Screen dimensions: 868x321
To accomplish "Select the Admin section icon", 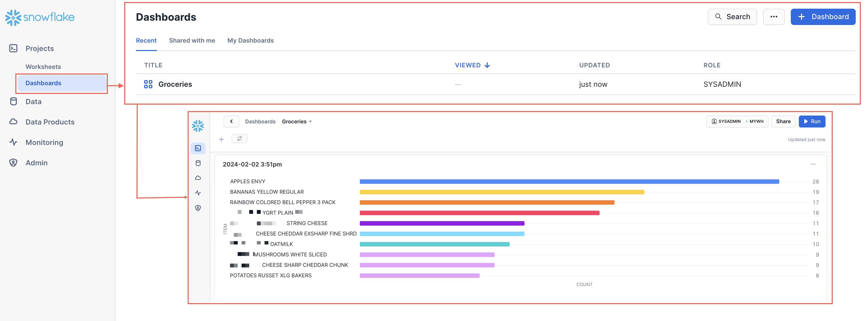I will pyautogui.click(x=13, y=163).
